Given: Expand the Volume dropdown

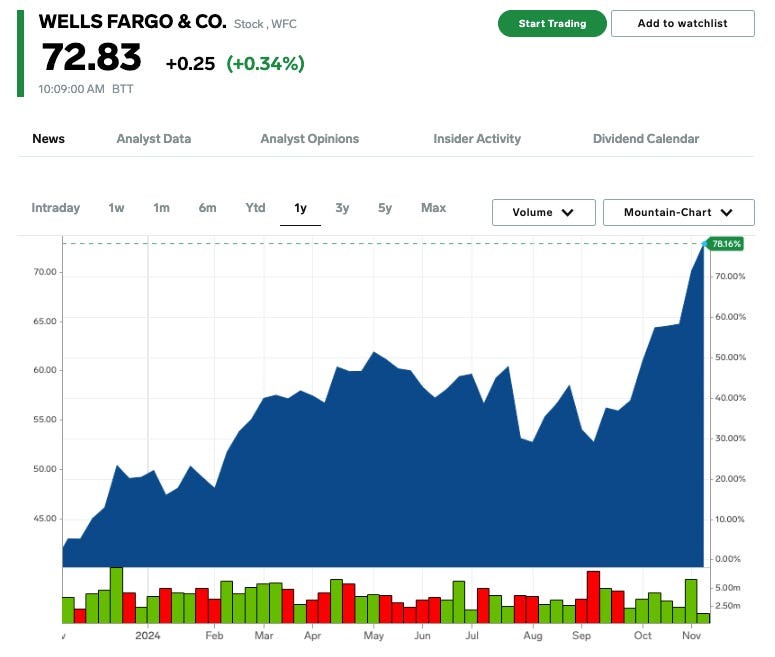Looking at the screenshot, I should coord(543,212).
